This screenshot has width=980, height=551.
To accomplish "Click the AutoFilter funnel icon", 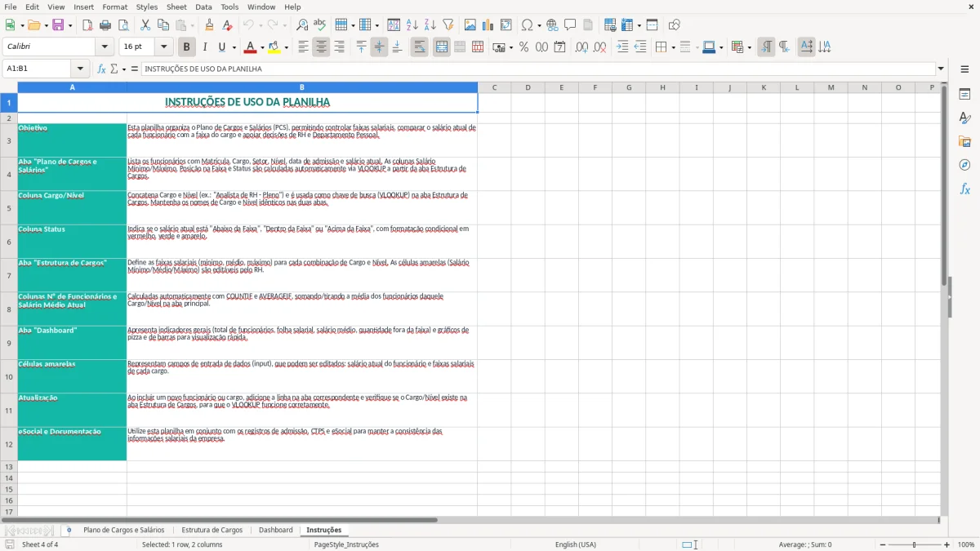I will pyautogui.click(x=448, y=25).
